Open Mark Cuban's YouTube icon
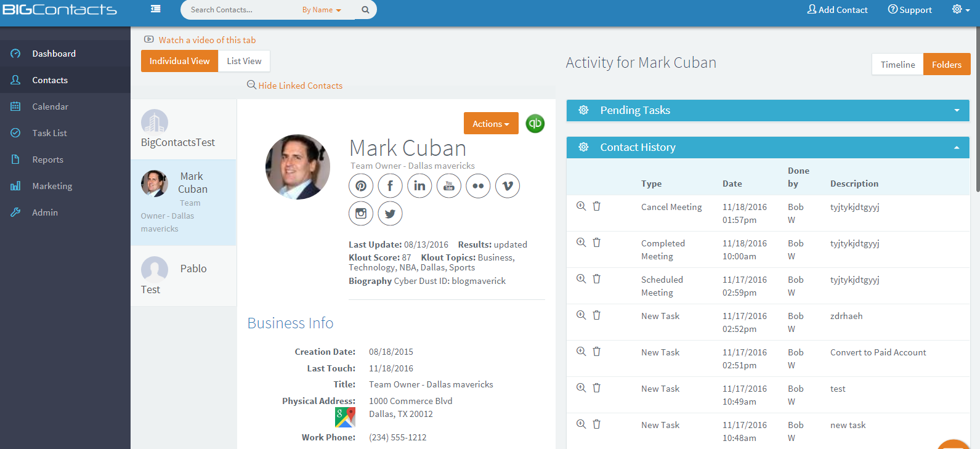Screen dimensions: 980x449 (449, 186)
